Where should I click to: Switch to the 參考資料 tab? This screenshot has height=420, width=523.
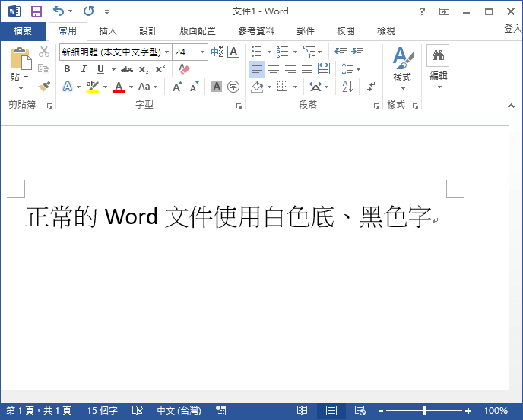pos(256,31)
